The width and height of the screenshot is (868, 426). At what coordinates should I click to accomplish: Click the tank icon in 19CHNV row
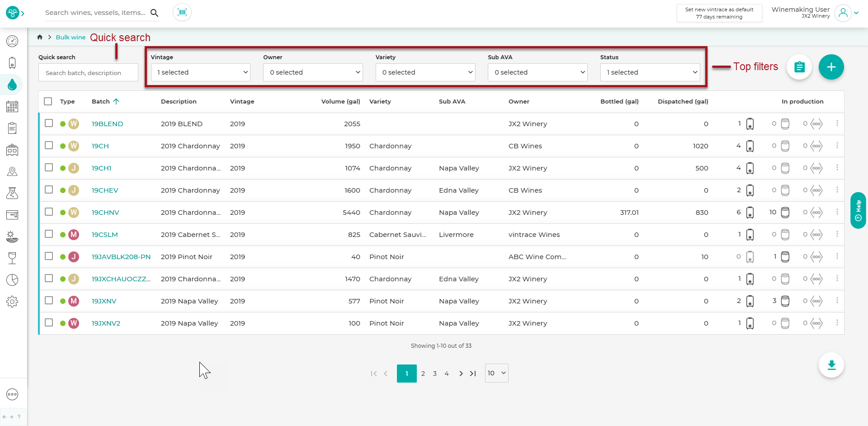(750, 212)
